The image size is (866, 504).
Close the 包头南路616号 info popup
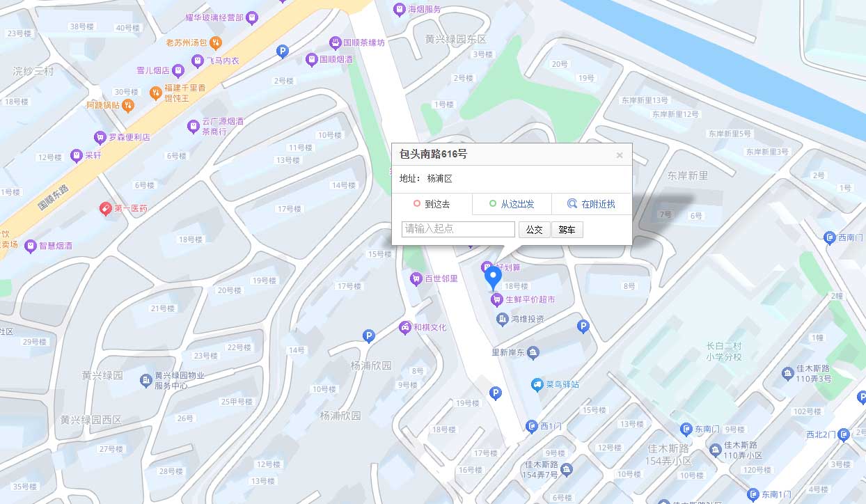click(620, 155)
